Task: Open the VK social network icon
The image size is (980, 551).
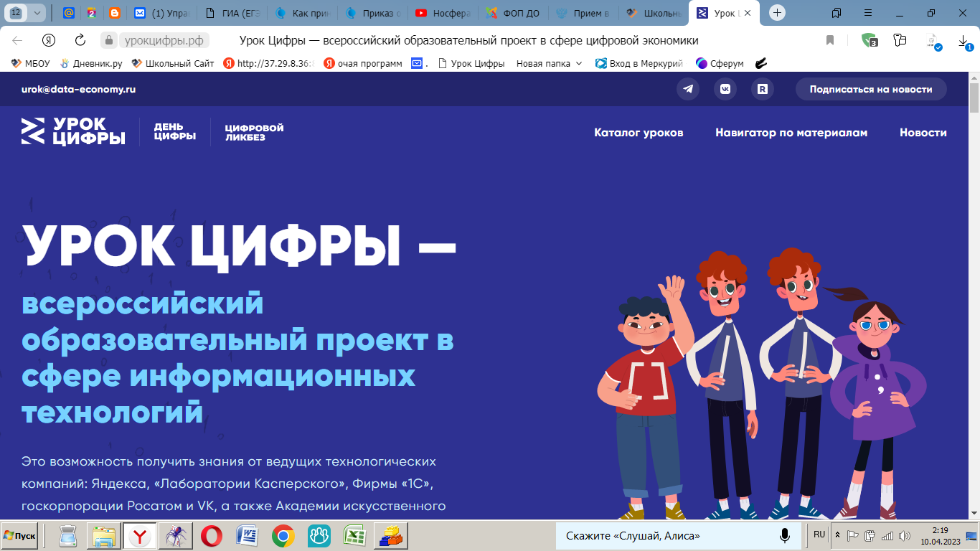Action: pyautogui.click(x=725, y=89)
